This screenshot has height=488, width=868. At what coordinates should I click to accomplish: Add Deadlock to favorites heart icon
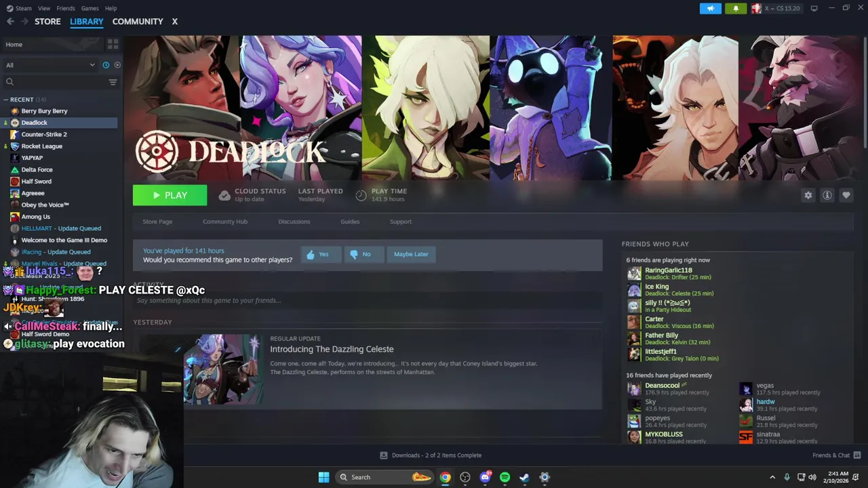(x=846, y=195)
